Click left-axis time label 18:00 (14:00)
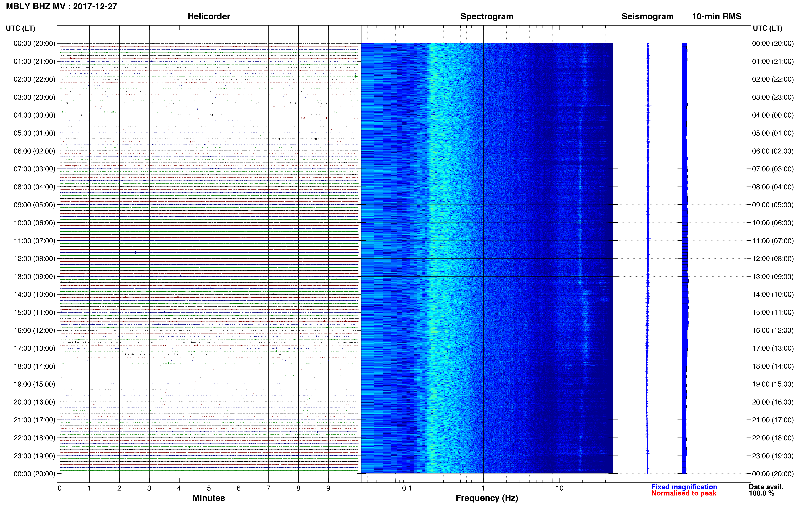Image resolution: width=812 pixels, height=508 pixels. pyautogui.click(x=34, y=366)
